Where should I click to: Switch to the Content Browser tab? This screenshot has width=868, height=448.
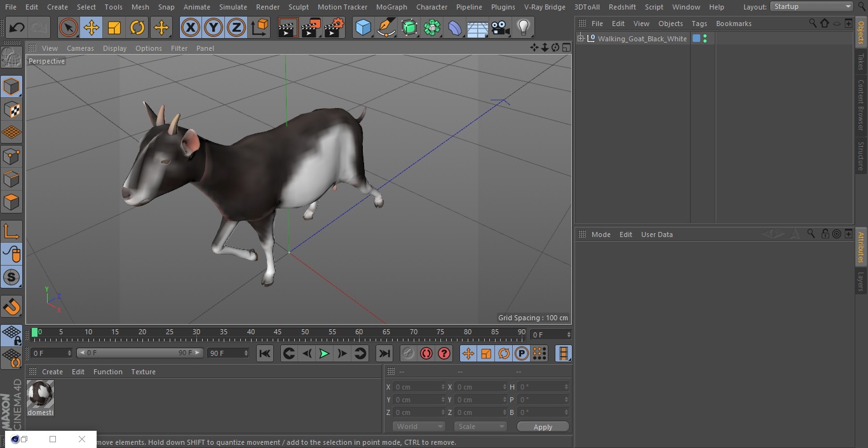point(861,105)
